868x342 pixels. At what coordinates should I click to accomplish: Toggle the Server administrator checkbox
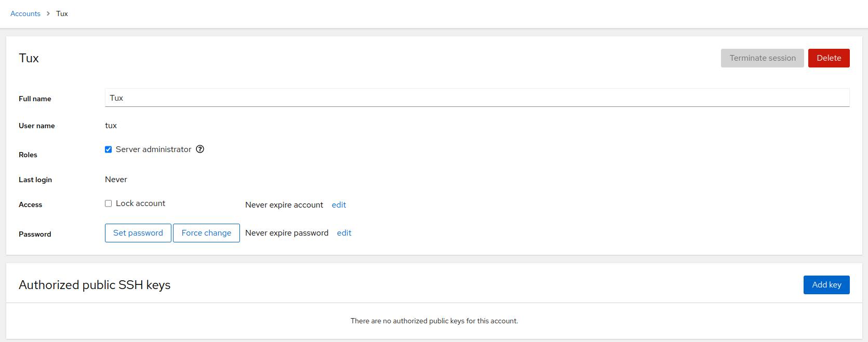109,149
